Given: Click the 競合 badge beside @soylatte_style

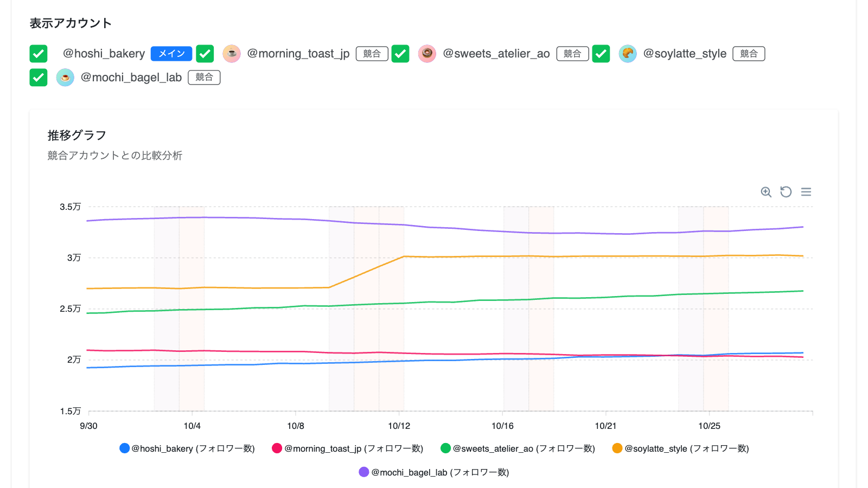Looking at the screenshot, I should [749, 54].
